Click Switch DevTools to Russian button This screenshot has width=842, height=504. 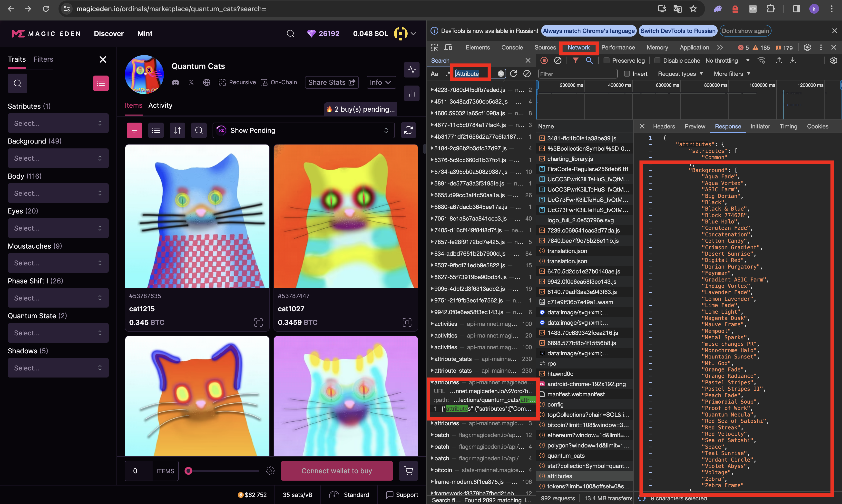pyautogui.click(x=678, y=31)
